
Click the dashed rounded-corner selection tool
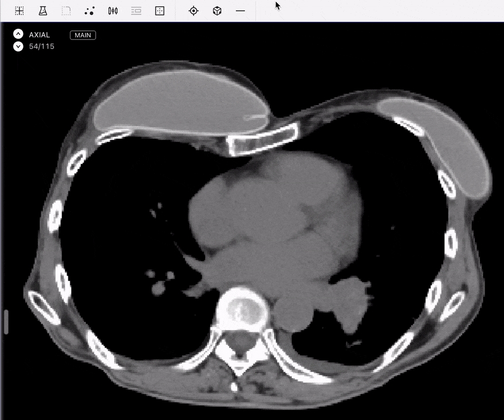pos(66,11)
